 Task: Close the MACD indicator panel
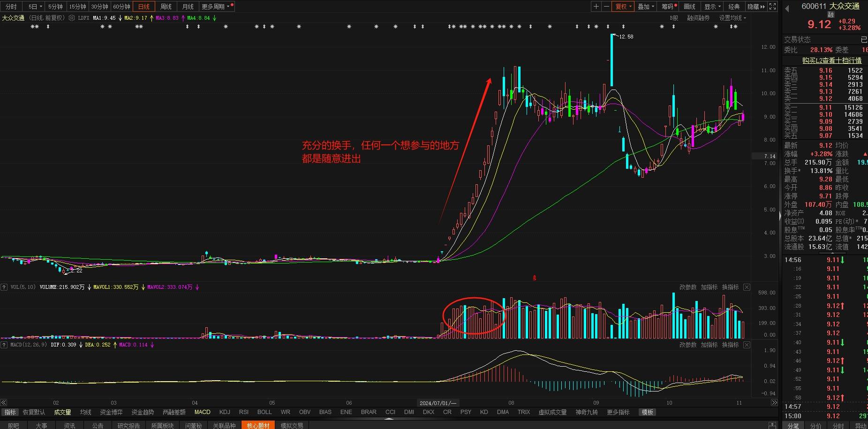747,345
